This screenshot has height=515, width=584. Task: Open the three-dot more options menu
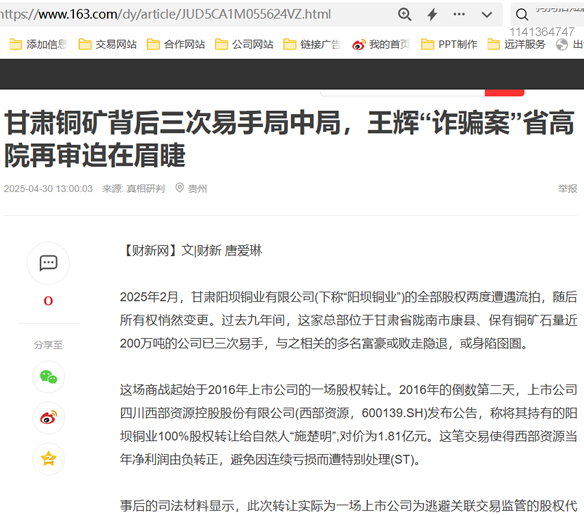(x=459, y=15)
